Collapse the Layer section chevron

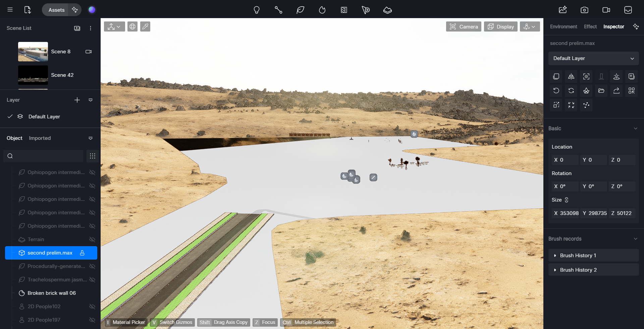click(x=91, y=100)
